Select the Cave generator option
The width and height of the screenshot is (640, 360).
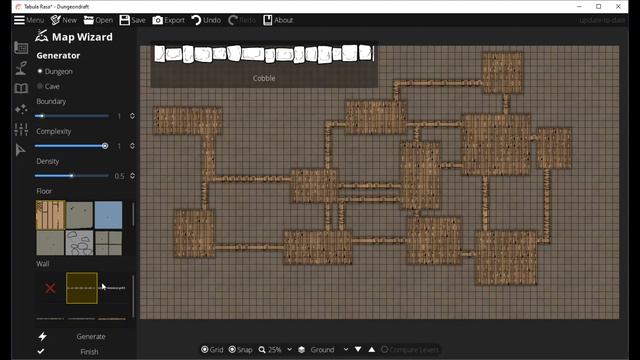pos(48,87)
